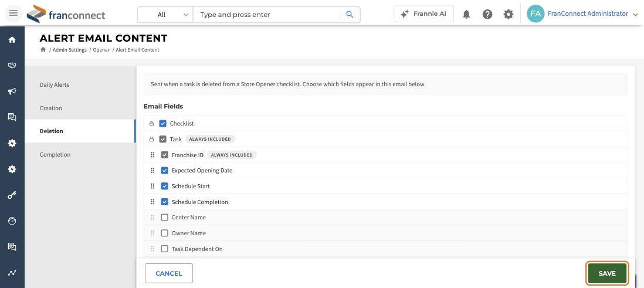
Task: Click the FA user avatar
Action: 535,13
